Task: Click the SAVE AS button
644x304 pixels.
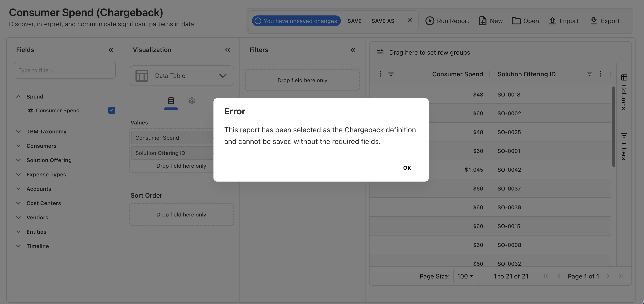Action: click(383, 21)
